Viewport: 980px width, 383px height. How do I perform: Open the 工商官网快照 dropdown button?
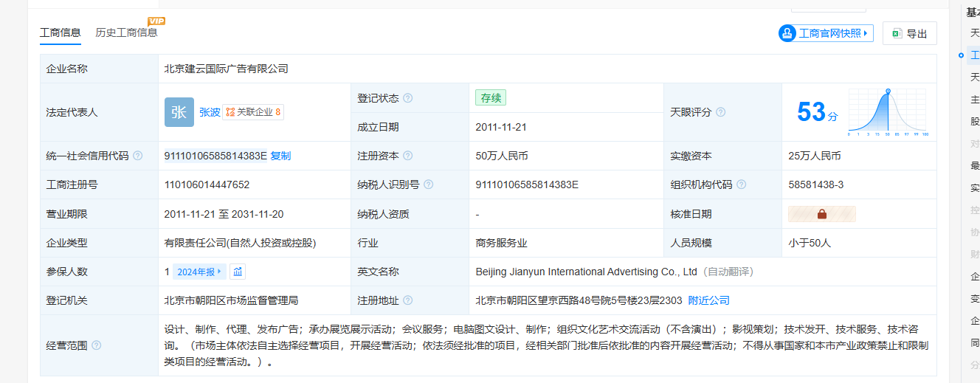coord(826,33)
